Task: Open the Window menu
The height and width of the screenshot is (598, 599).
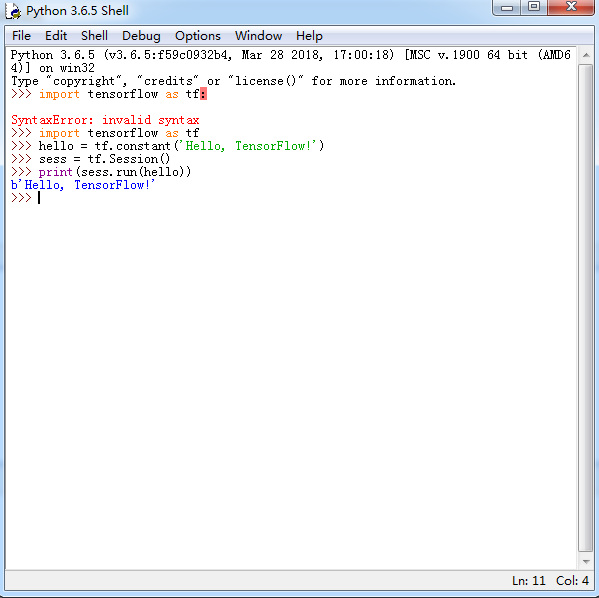Action: (258, 36)
